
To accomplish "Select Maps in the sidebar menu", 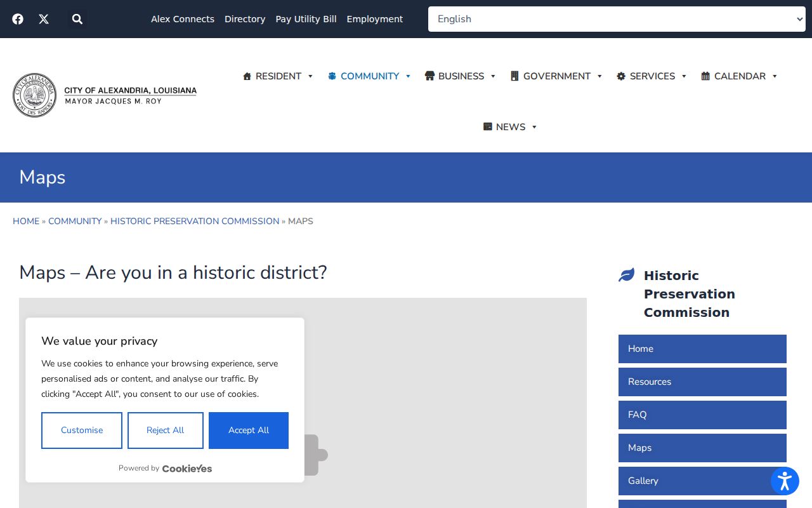I will 702,448.
